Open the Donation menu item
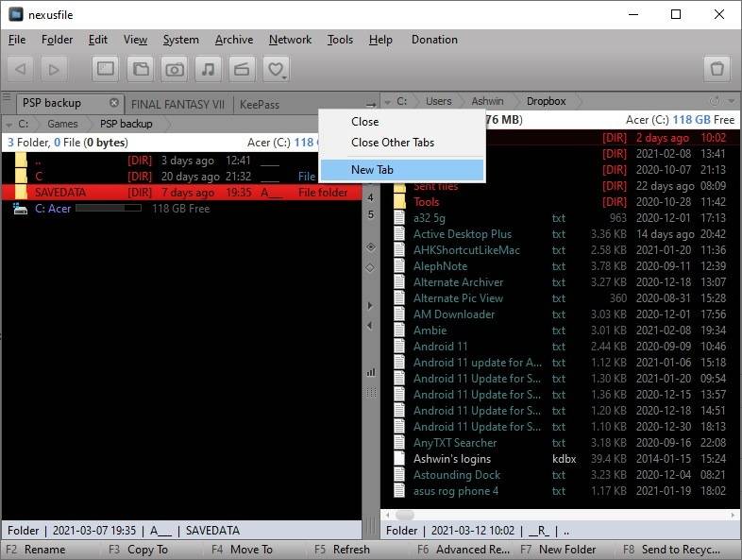 click(x=434, y=40)
